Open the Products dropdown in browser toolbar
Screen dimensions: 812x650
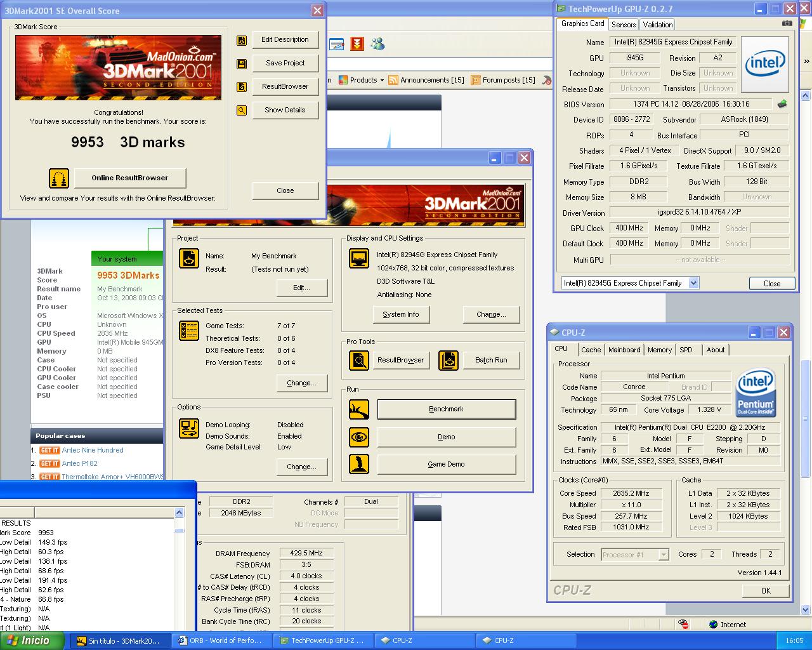[x=361, y=80]
